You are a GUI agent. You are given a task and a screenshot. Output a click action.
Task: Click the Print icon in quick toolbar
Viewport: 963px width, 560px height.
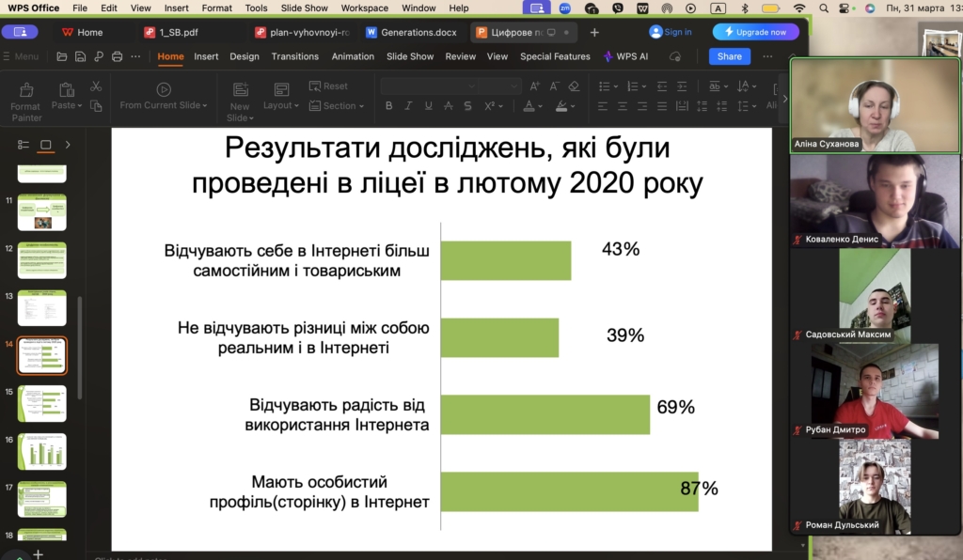point(118,56)
